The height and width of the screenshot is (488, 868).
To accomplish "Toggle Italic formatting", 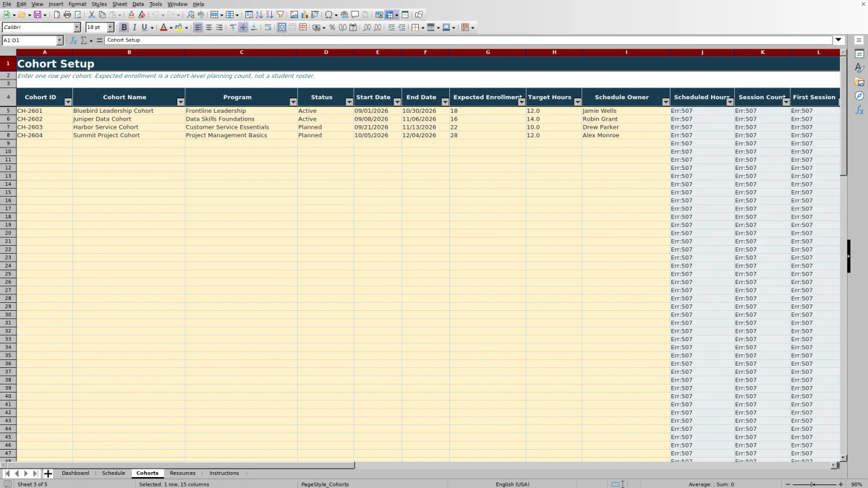I will pyautogui.click(x=134, y=27).
